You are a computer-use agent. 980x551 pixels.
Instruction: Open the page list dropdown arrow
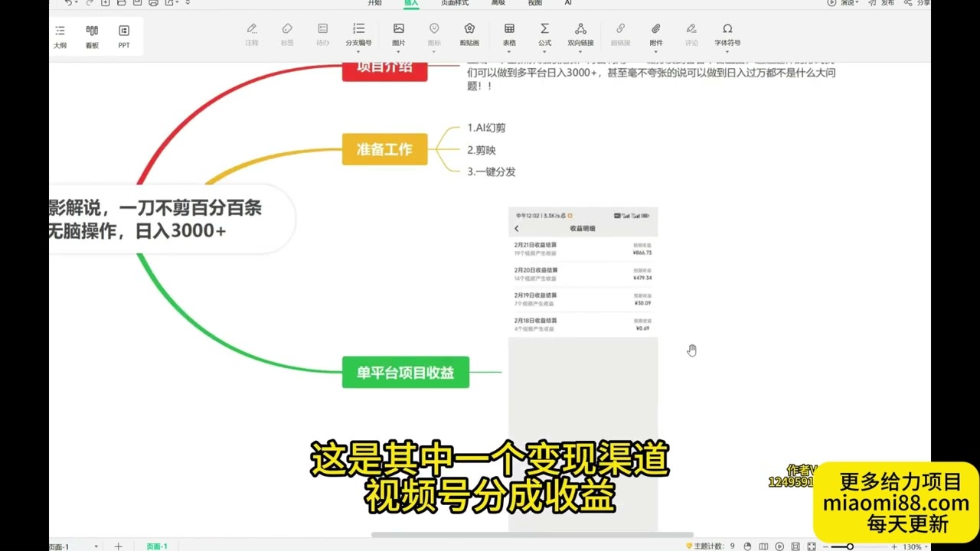pos(96,546)
